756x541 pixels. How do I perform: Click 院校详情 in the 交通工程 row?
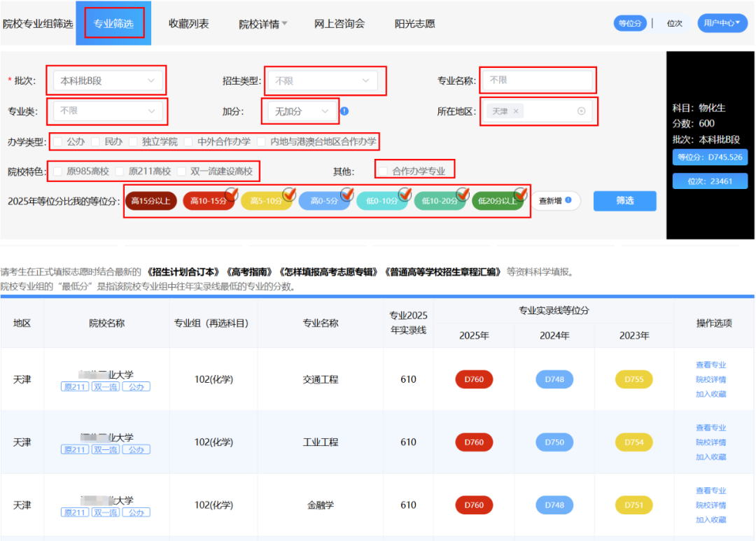710,379
